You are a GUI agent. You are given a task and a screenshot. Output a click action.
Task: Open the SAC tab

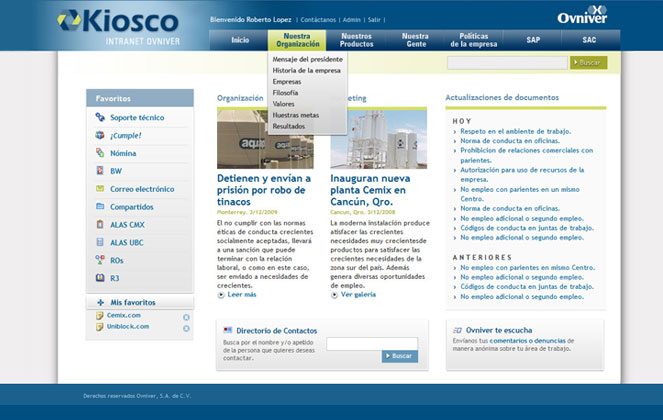(589, 40)
